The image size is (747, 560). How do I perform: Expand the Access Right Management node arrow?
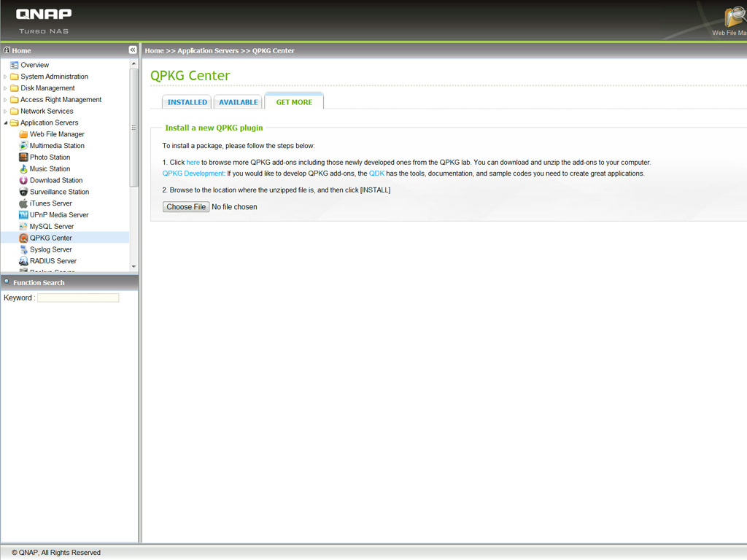[5, 99]
